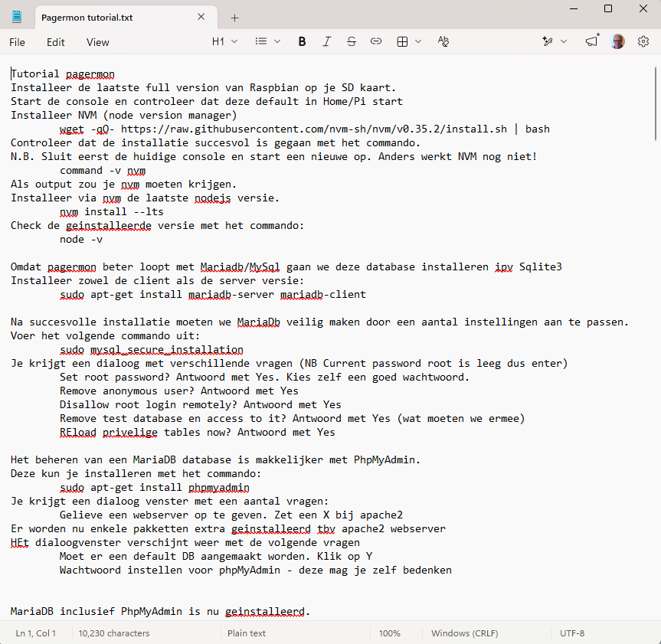
Task: Click the 'Disallow root login remotely?' line
Action: point(200,405)
